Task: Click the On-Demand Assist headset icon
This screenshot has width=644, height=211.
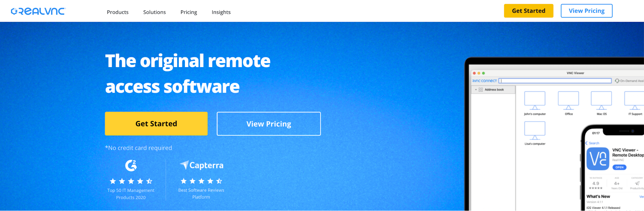Action: click(x=617, y=81)
